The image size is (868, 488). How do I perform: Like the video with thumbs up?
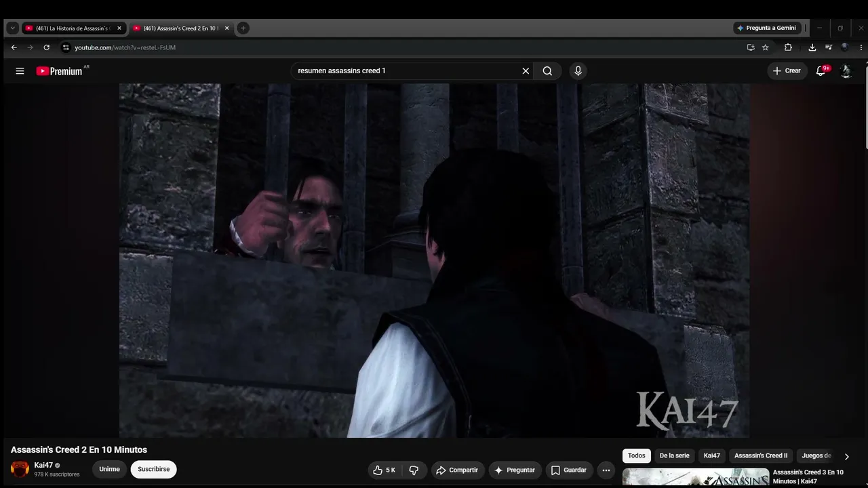(x=384, y=470)
